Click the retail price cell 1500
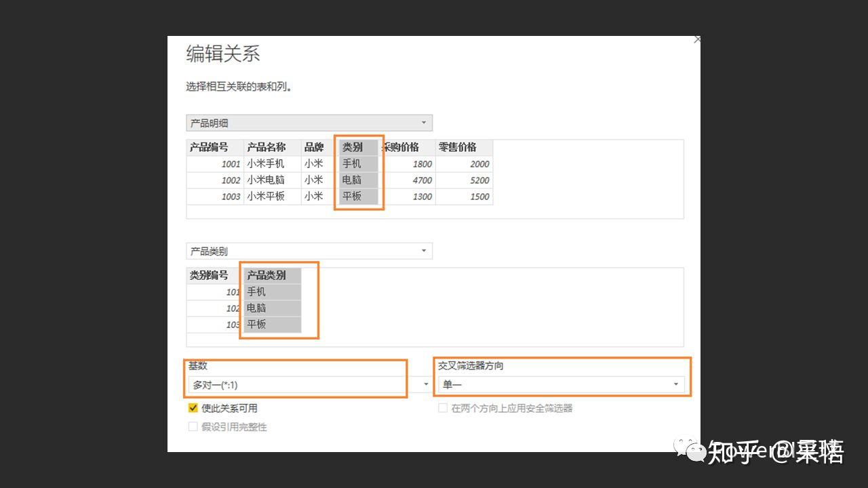The height and width of the screenshot is (488, 868). pos(464,197)
